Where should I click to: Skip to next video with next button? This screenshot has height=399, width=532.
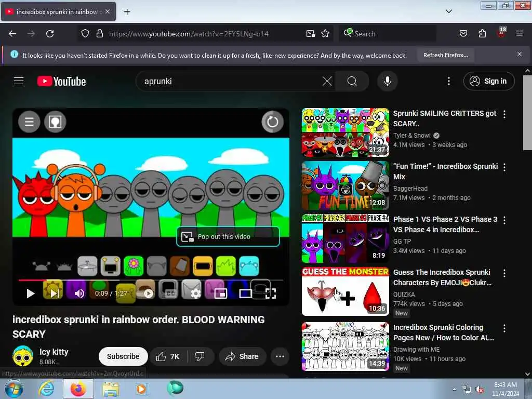pos(55,294)
